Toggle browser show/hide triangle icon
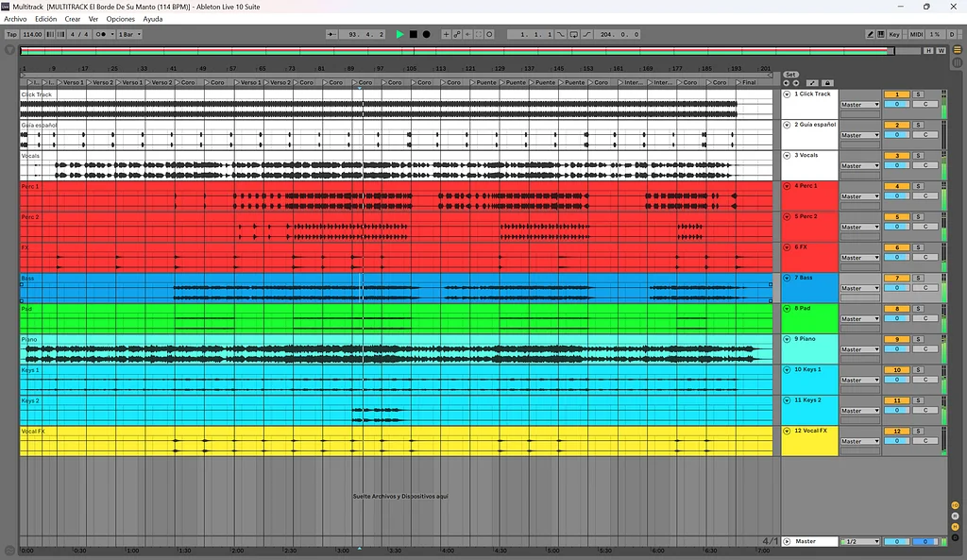The height and width of the screenshot is (560, 967). pyautogui.click(x=9, y=50)
